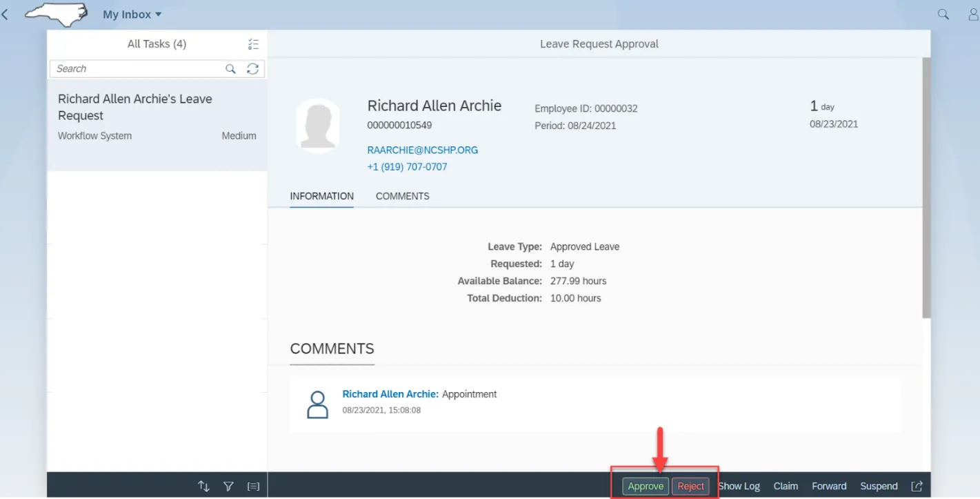980x499 pixels.
Task: Click the All Tasks (4) heading
Action: [x=157, y=44]
